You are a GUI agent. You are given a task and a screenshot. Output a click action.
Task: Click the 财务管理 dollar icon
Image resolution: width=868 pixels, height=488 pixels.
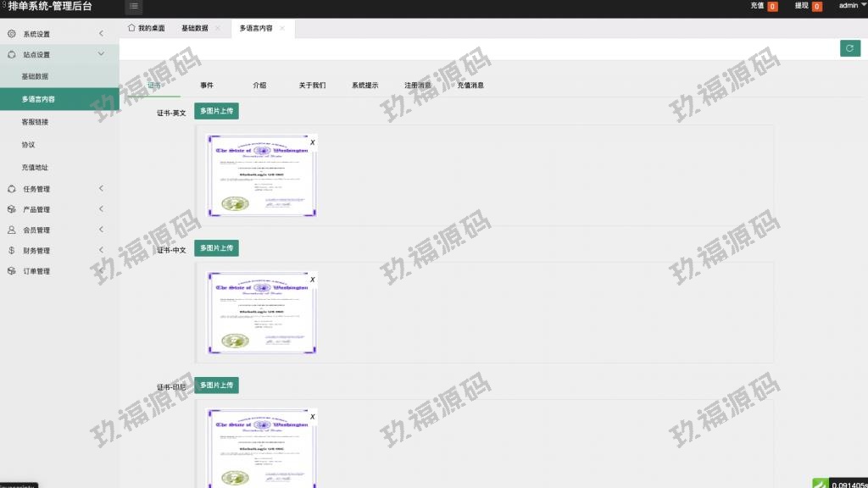pyautogui.click(x=11, y=251)
